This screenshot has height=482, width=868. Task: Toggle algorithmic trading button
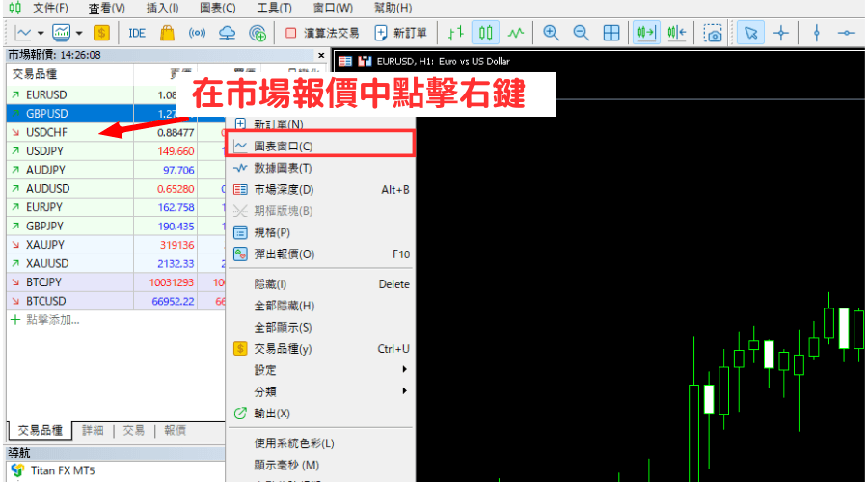[322, 33]
